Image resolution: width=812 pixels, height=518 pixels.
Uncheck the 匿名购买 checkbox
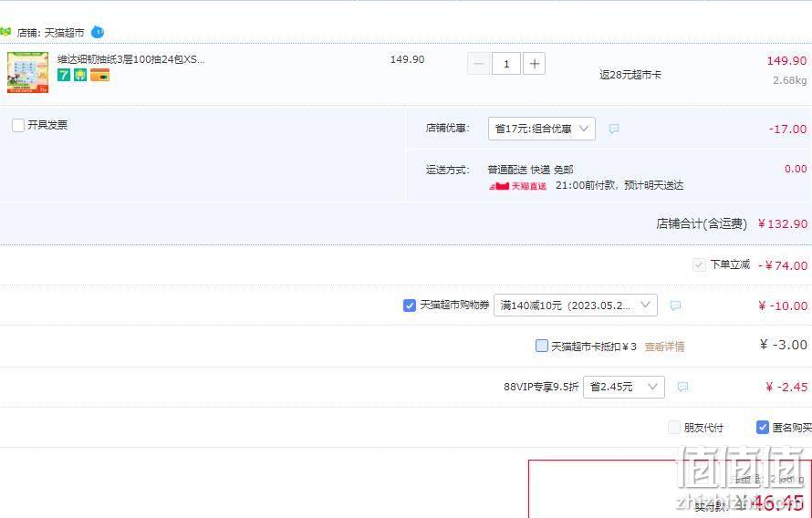pos(763,428)
